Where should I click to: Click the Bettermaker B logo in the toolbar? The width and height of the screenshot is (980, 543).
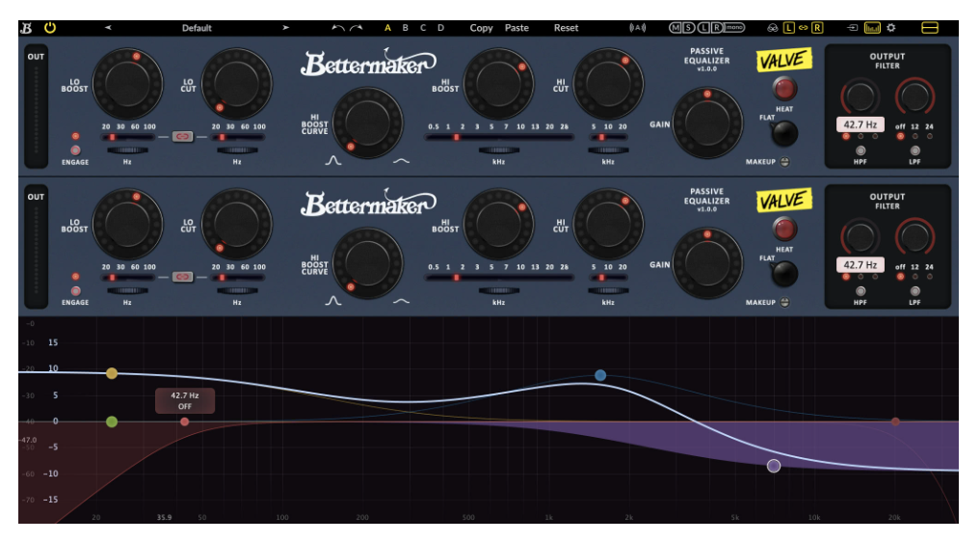[x=26, y=28]
